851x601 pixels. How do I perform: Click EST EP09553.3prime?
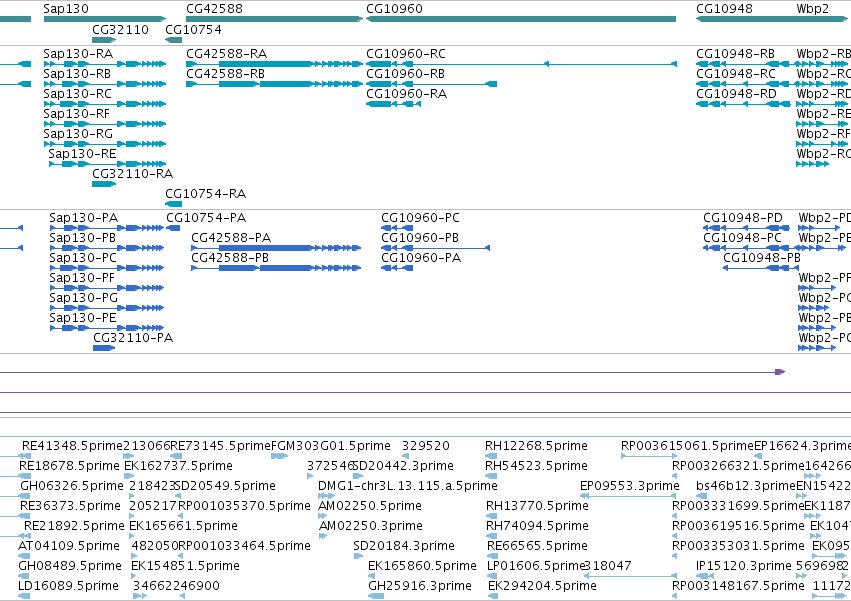pyautogui.click(x=630, y=486)
